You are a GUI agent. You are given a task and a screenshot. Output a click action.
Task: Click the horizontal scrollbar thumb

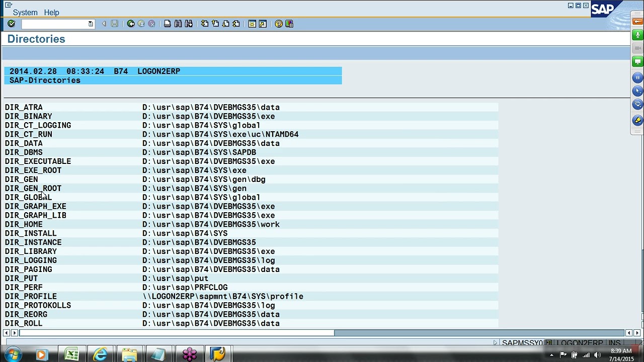[x=177, y=333]
